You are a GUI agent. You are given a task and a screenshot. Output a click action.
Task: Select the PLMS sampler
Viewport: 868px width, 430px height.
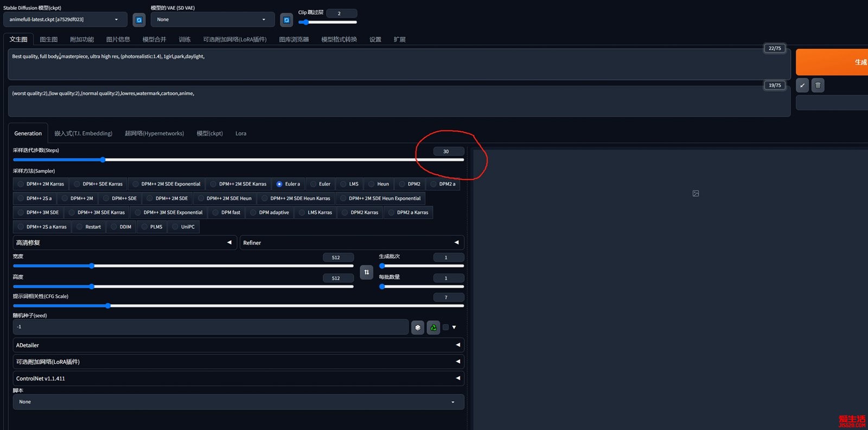(152, 227)
